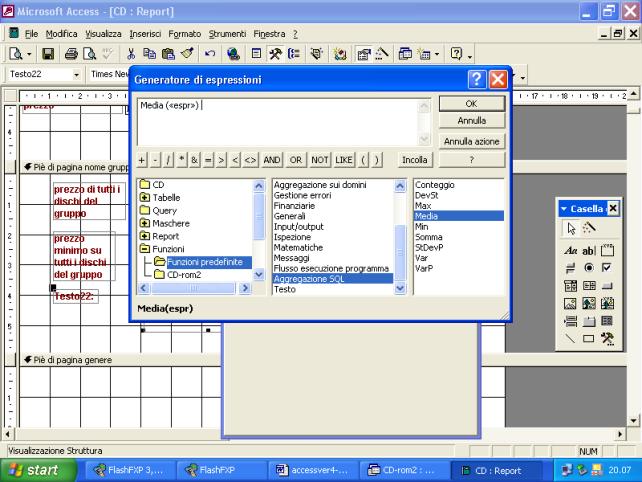Click the Properties icon in the toolbar
The image size is (642, 482).
(363, 54)
